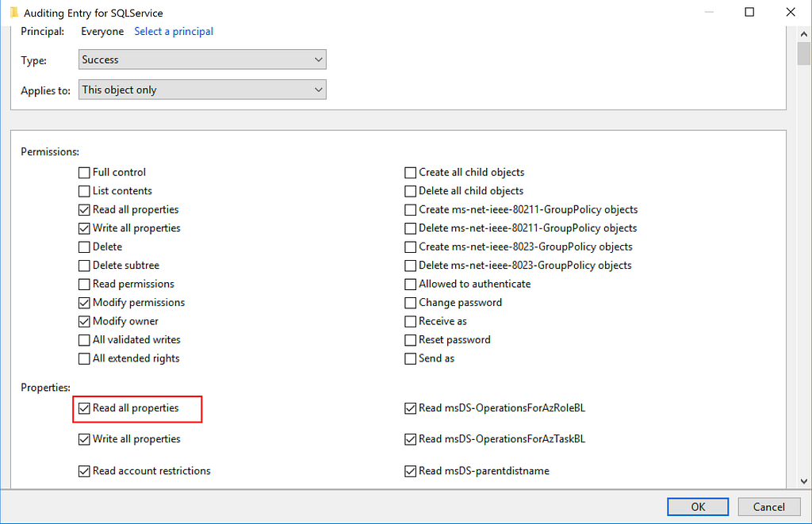Check the Send as permission
The image size is (812, 524).
coord(410,359)
